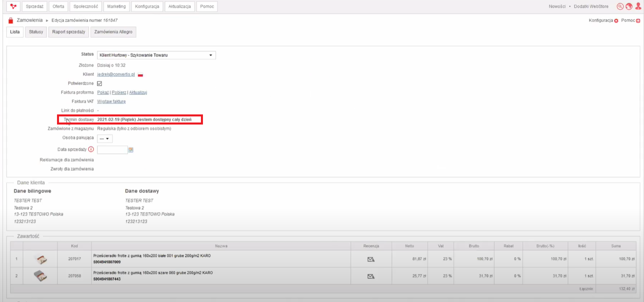Image resolution: width=644 pixels, height=302 pixels.
Task: Click the Pobierz proforma invoice link
Action: (119, 93)
